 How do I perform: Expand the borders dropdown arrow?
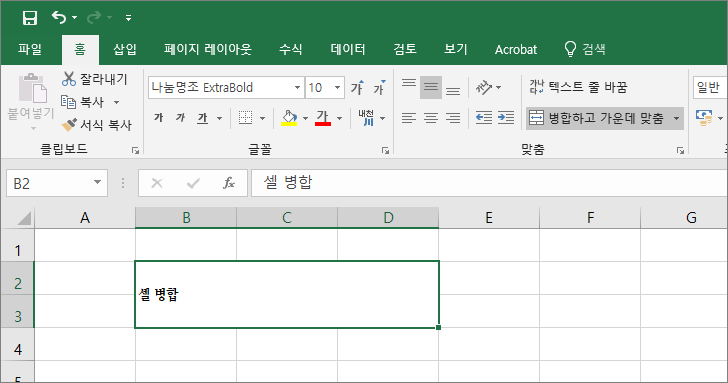262,118
